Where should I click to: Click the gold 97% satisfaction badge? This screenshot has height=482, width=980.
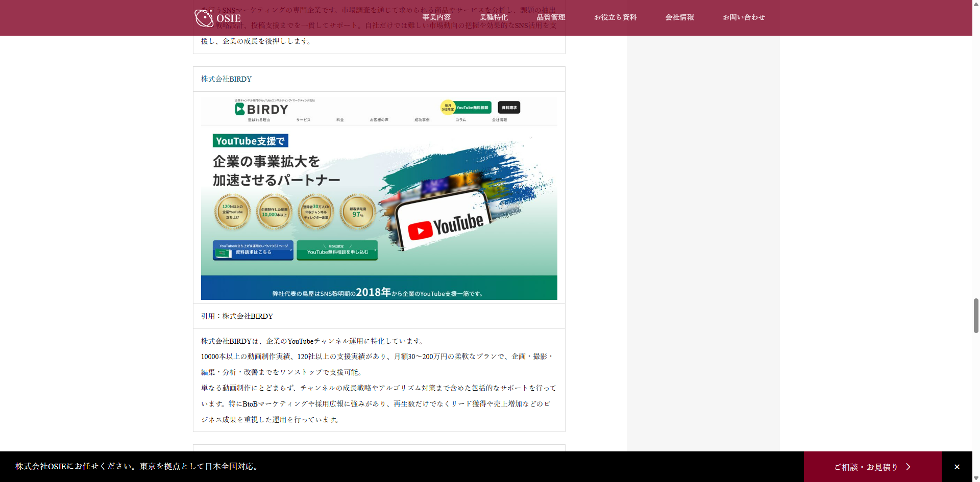click(x=358, y=212)
